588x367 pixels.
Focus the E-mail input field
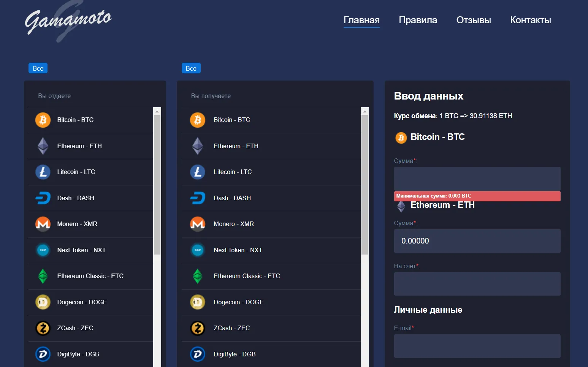click(x=477, y=346)
